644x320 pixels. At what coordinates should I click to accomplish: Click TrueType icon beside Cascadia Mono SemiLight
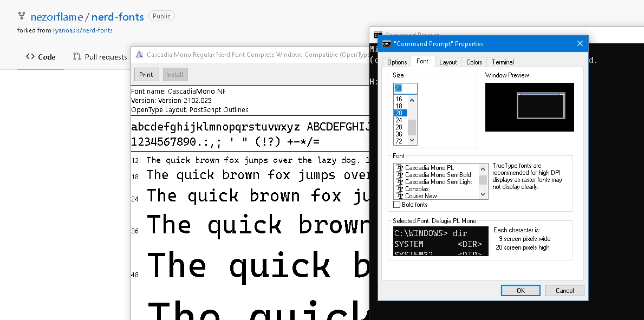[400, 181]
